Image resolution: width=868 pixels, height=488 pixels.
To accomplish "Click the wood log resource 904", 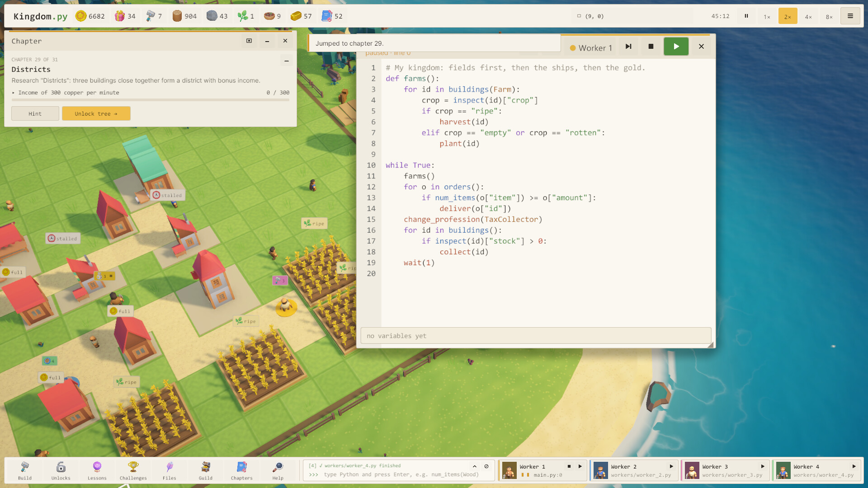I will 184,16.
